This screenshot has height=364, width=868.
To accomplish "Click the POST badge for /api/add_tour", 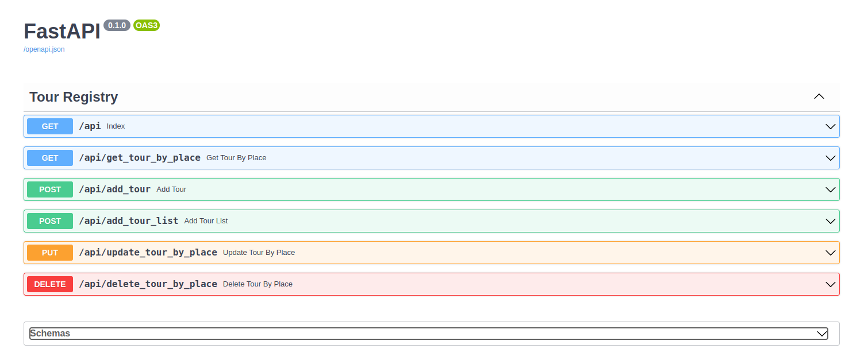I will point(50,189).
